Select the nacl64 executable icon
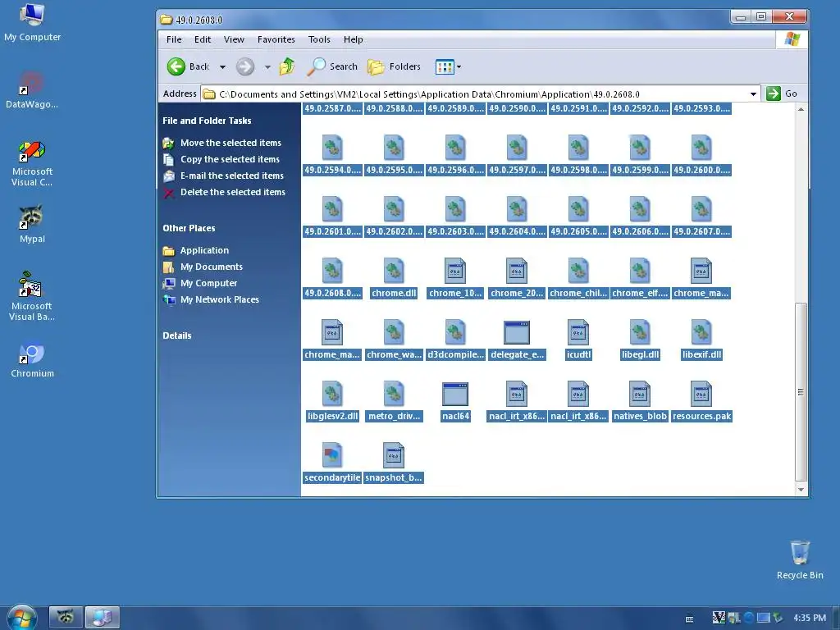 click(x=455, y=395)
